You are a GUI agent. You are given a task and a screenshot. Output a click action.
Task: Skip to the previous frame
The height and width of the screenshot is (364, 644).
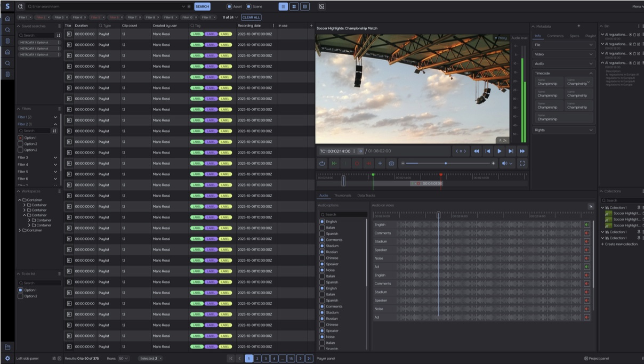pyautogui.click(x=487, y=151)
